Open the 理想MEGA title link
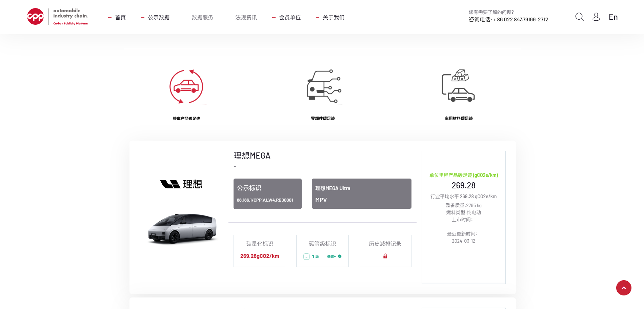644x309 pixels. [252, 156]
